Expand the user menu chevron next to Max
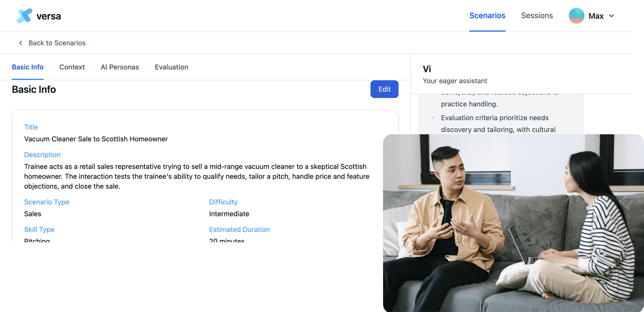Viewport: 644px width, 312px height. [x=611, y=16]
